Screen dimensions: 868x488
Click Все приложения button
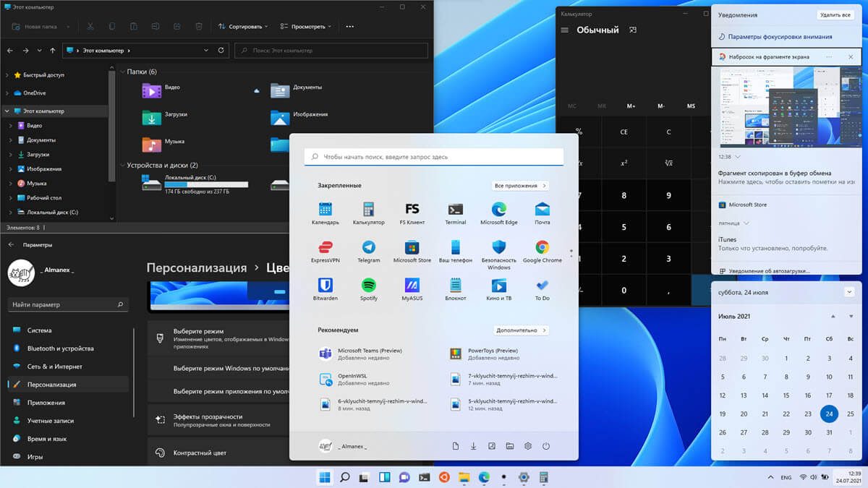tap(520, 186)
